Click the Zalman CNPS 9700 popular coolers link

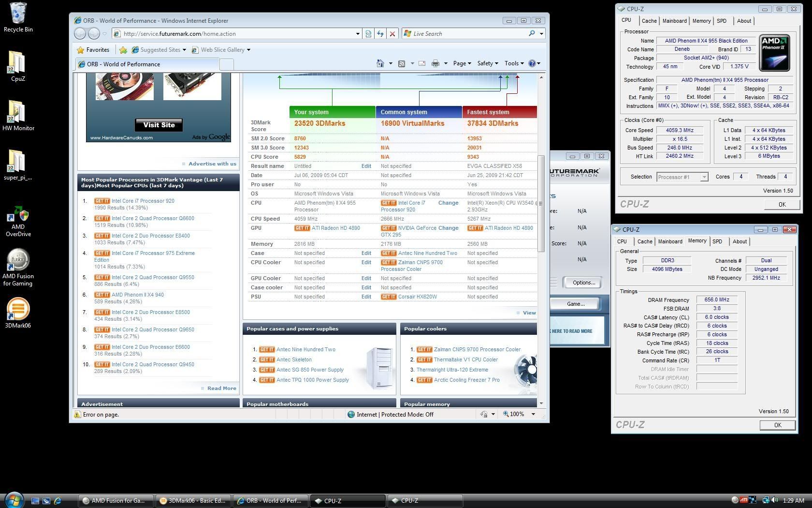477,349
